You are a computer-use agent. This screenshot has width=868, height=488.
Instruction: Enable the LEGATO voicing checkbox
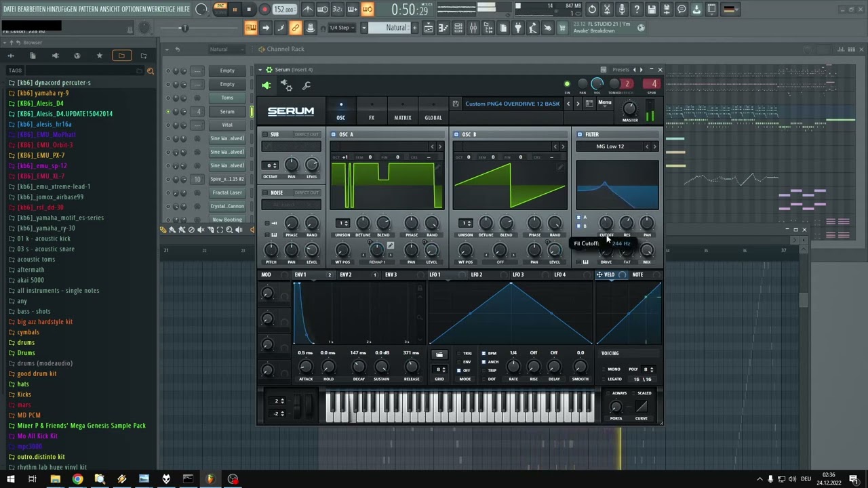605,379
